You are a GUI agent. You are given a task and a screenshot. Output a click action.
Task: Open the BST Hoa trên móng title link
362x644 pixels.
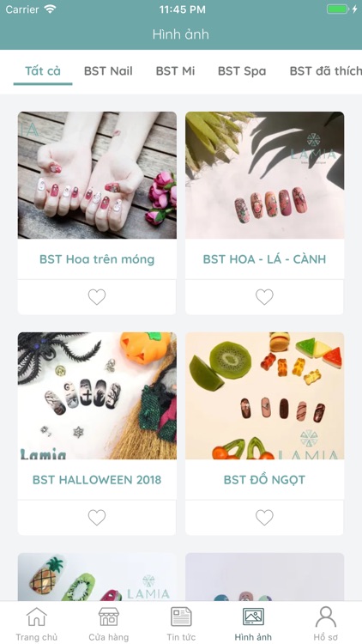97,259
